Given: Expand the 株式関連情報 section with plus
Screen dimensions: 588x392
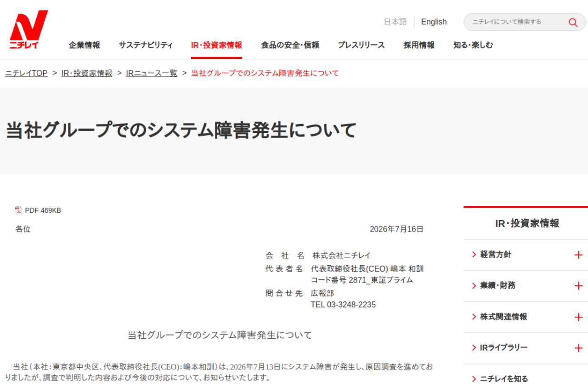Looking at the screenshot, I should point(578,317).
